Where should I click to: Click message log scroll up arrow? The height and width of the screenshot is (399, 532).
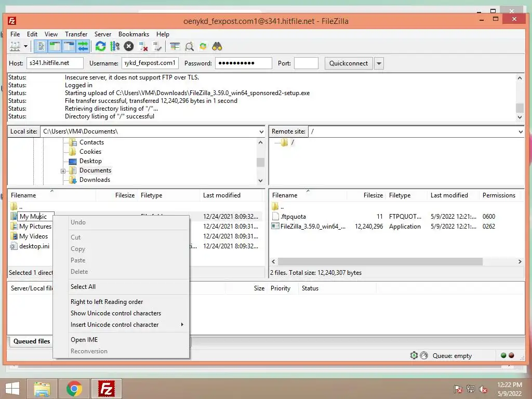click(x=520, y=78)
